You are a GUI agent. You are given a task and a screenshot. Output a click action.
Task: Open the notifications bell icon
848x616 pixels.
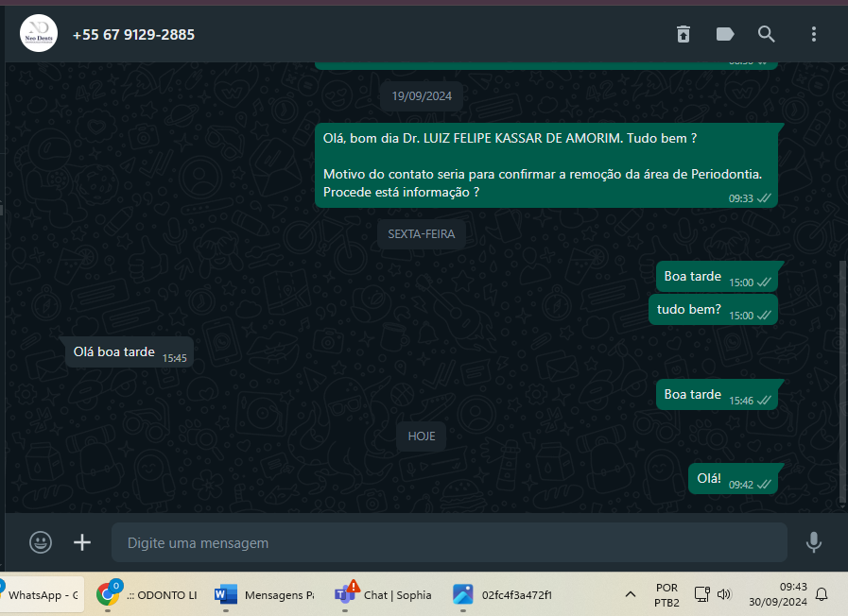pyautogui.click(x=822, y=594)
